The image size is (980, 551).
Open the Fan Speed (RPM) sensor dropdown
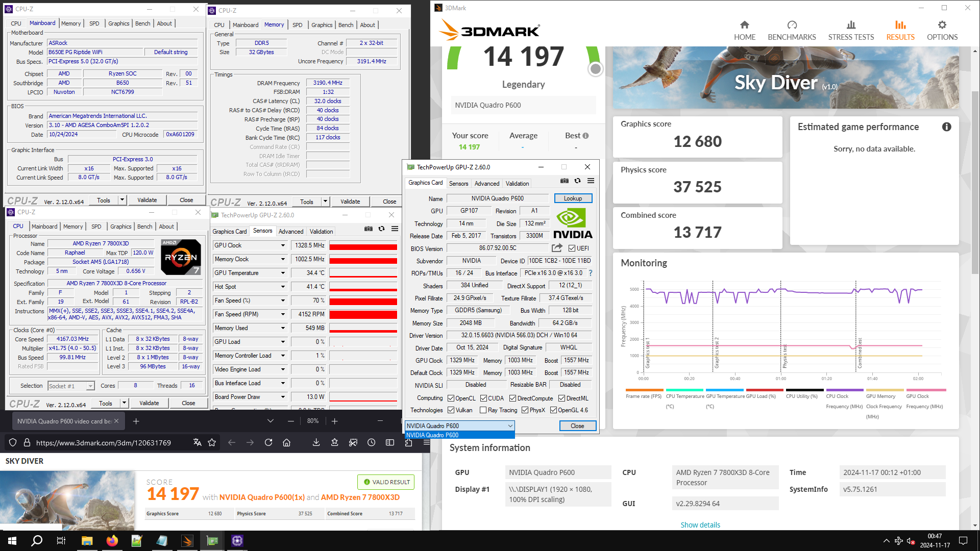click(283, 314)
